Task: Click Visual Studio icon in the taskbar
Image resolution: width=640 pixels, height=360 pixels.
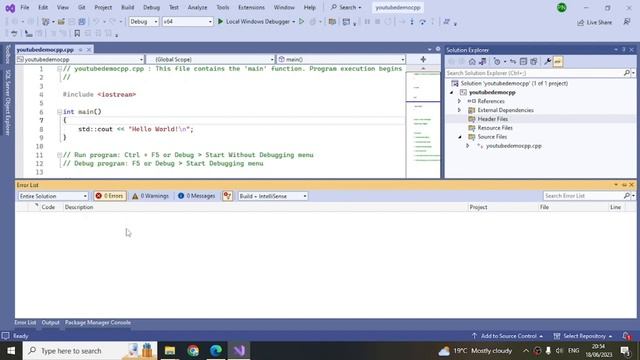Action: click(239, 351)
